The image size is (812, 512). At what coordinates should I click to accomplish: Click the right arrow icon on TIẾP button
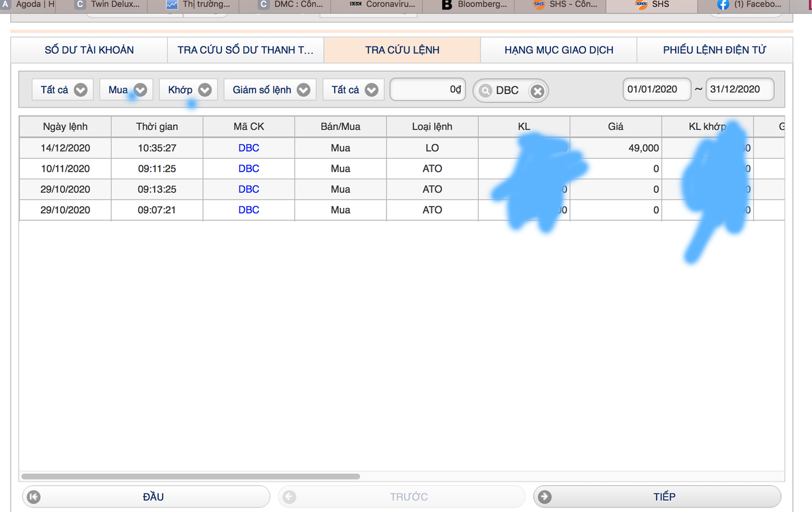click(545, 497)
